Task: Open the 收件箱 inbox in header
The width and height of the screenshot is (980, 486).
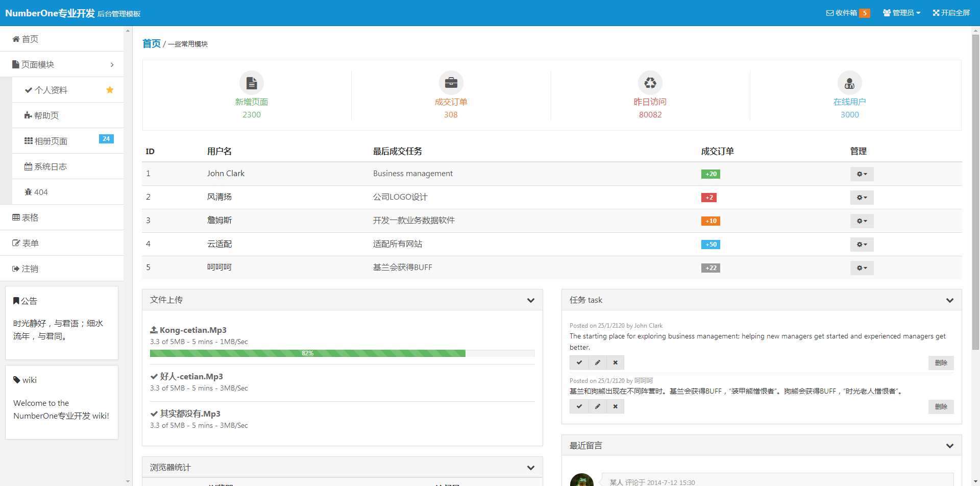Action: [x=847, y=13]
